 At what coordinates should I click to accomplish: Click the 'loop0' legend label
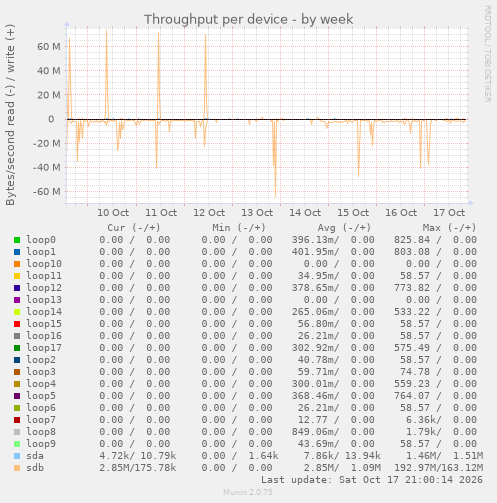click(x=41, y=240)
